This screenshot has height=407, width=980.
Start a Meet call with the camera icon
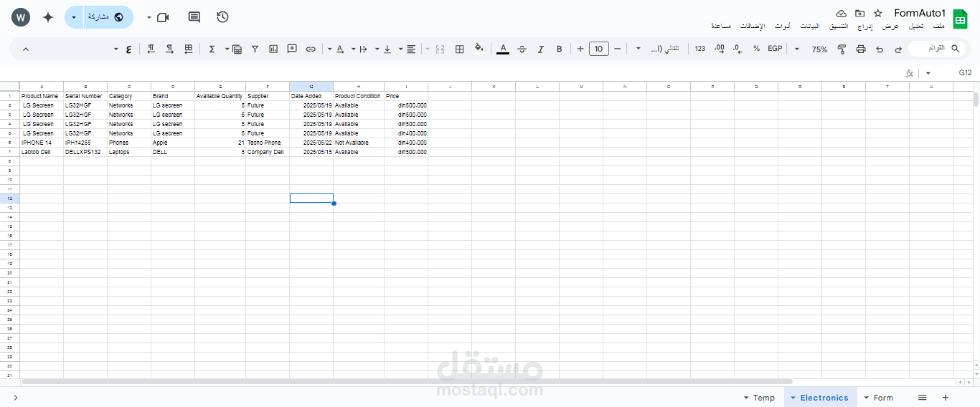pos(163,17)
